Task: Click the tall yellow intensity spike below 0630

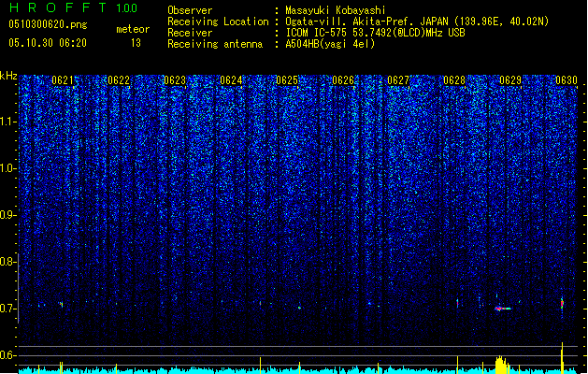Action: (x=562, y=358)
